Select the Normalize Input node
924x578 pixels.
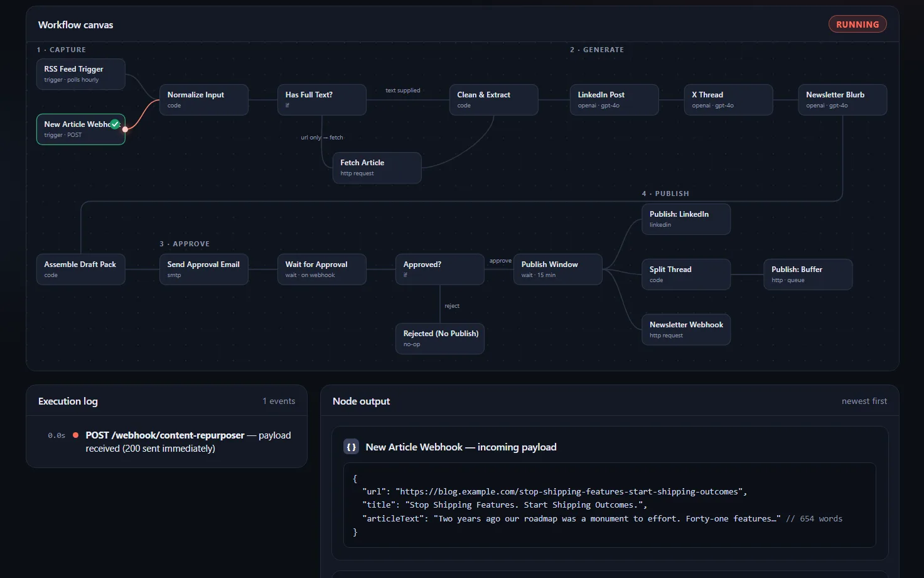point(204,100)
